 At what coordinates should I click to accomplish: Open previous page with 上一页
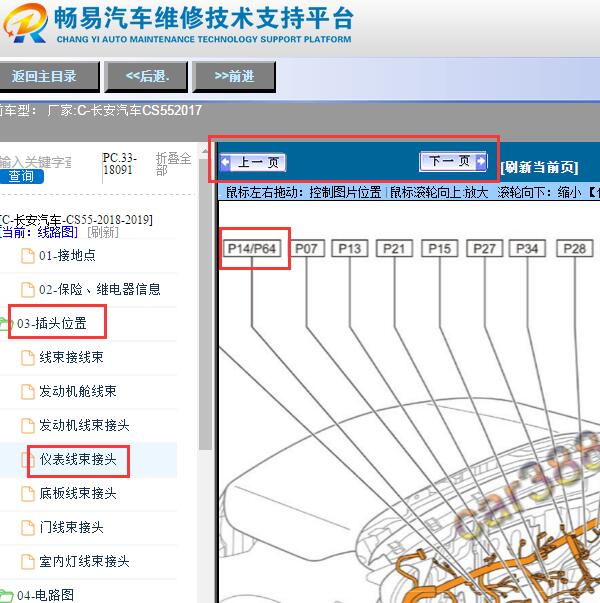pyautogui.click(x=253, y=162)
